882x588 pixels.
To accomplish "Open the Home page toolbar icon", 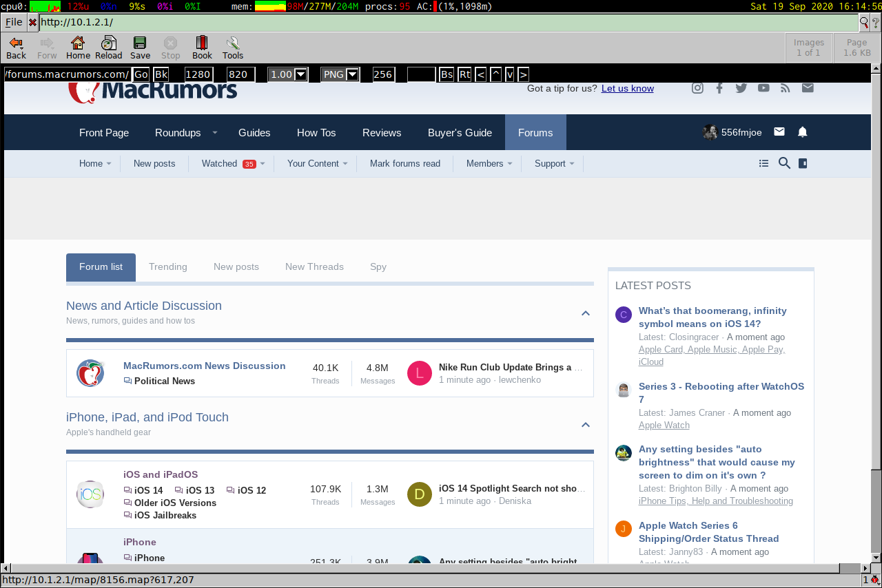I will [x=78, y=48].
